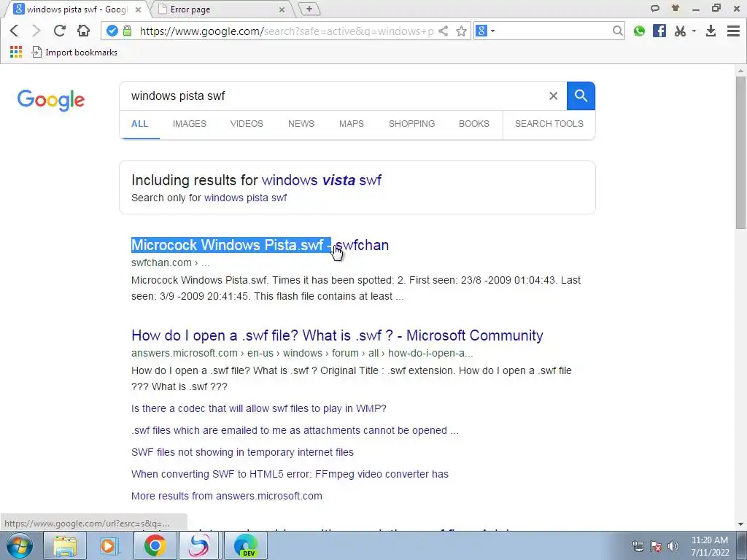Open the emailed swf attachments sublink
Screen dimensions: 747x560
295,430
